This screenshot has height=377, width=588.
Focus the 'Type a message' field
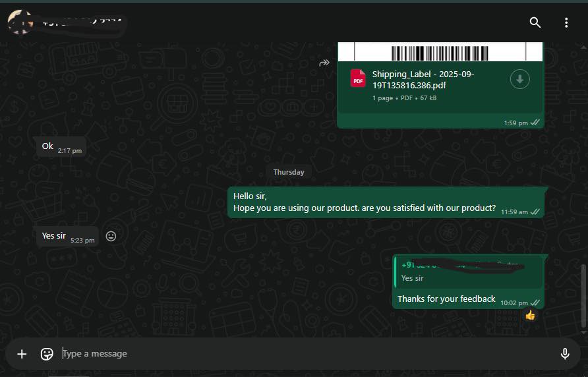click(303, 354)
